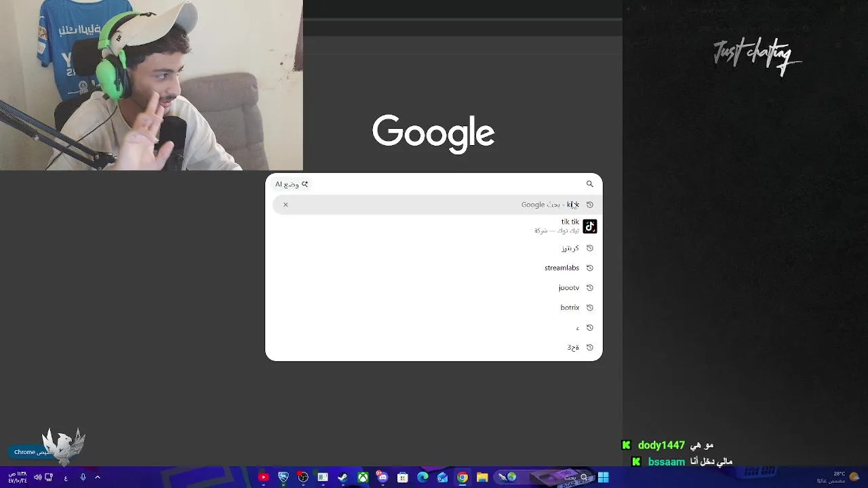Choose the 'tik tik' suggestion
The height and width of the screenshot is (488, 868).
click(434, 226)
